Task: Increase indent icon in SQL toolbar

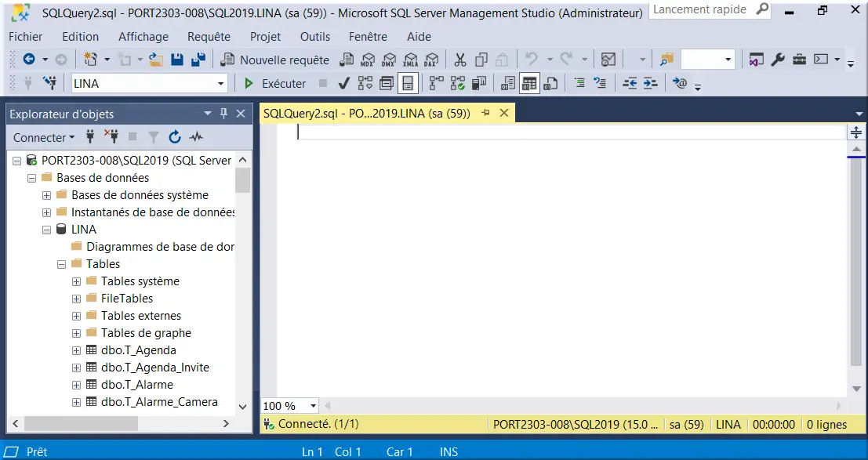Action: click(651, 83)
